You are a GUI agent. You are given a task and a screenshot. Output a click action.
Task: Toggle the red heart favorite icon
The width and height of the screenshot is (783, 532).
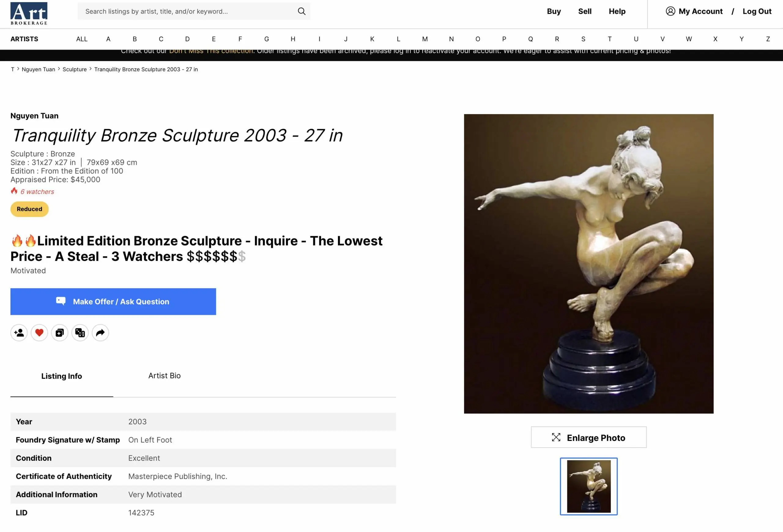click(39, 333)
